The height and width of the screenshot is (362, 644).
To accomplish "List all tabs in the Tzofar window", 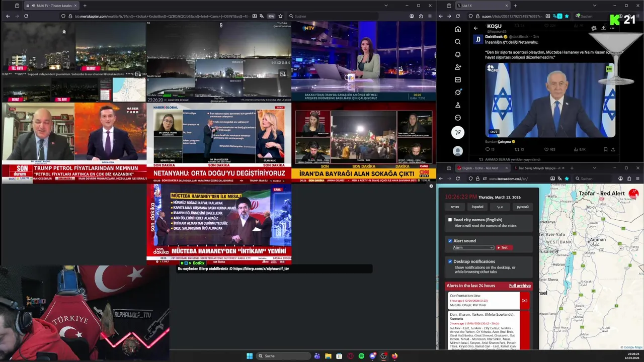I will pyautogui.click(x=594, y=168).
